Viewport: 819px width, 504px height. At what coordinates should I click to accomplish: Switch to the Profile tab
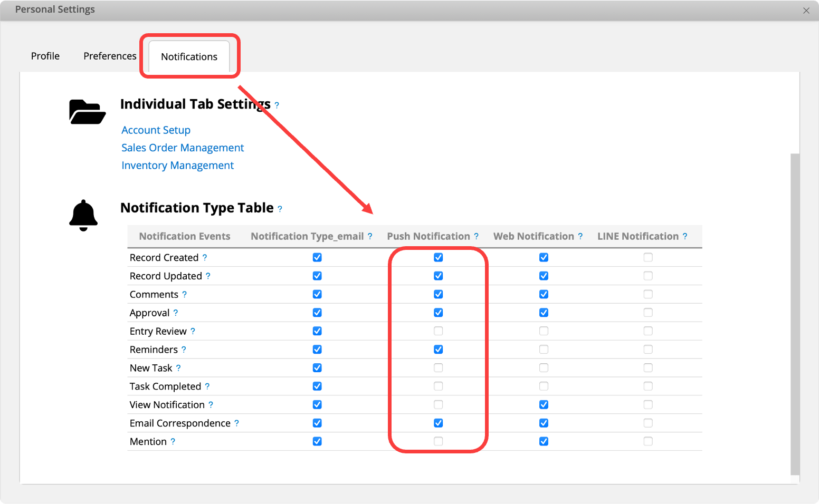[45, 56]
